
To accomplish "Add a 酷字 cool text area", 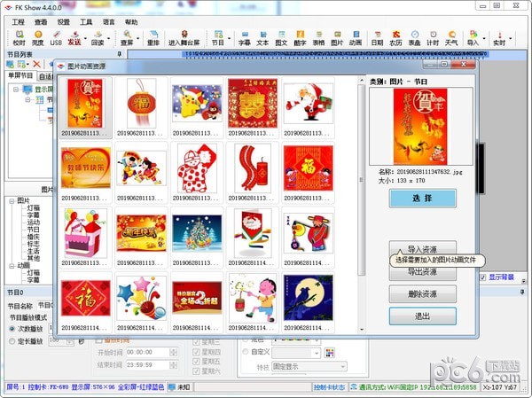I will [300, 38].
